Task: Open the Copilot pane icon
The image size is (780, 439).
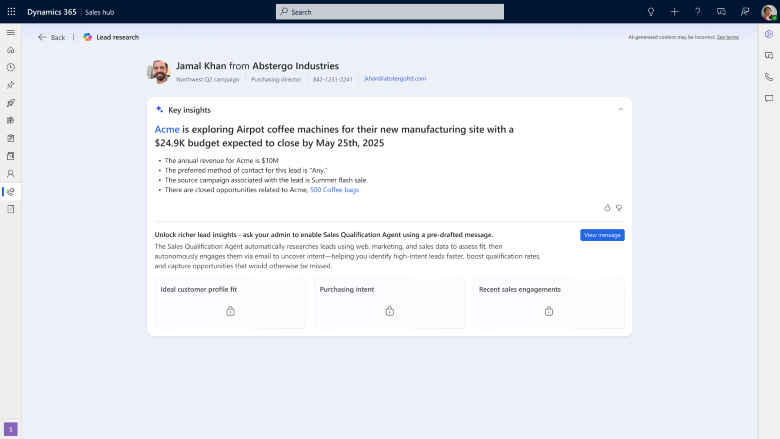Action: click(x=768, y=34)
